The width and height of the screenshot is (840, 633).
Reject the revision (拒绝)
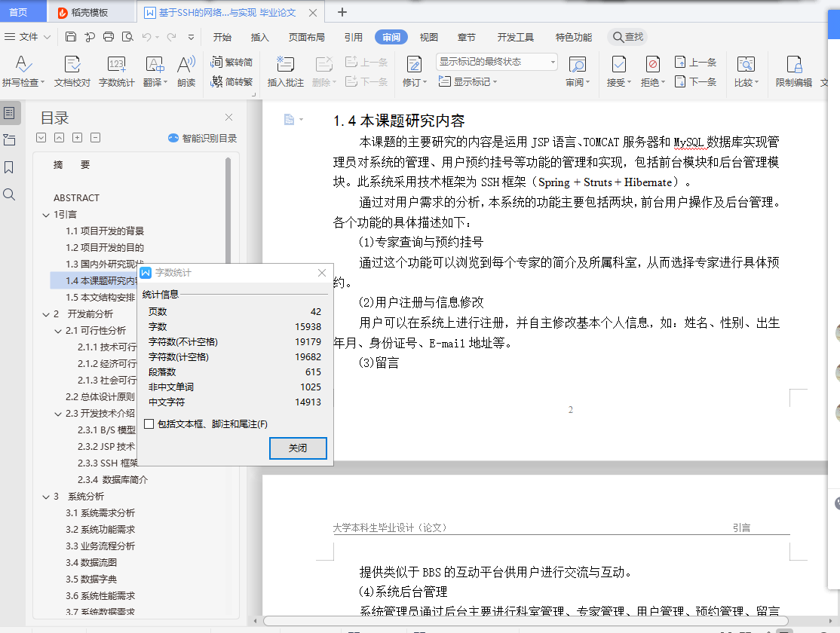(x=652, y=72)
